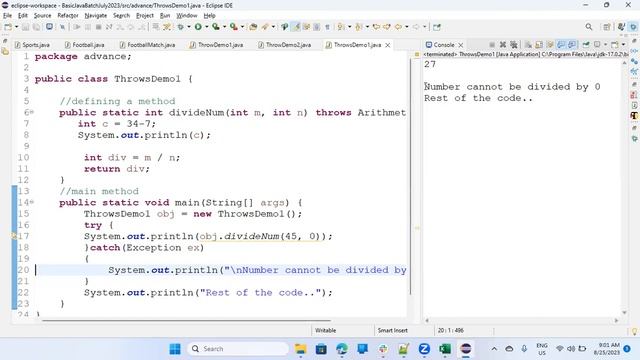The height and width of the screenshot is (360, 640).
Task: Click the taskbar Search box
Action: point(238,349)
